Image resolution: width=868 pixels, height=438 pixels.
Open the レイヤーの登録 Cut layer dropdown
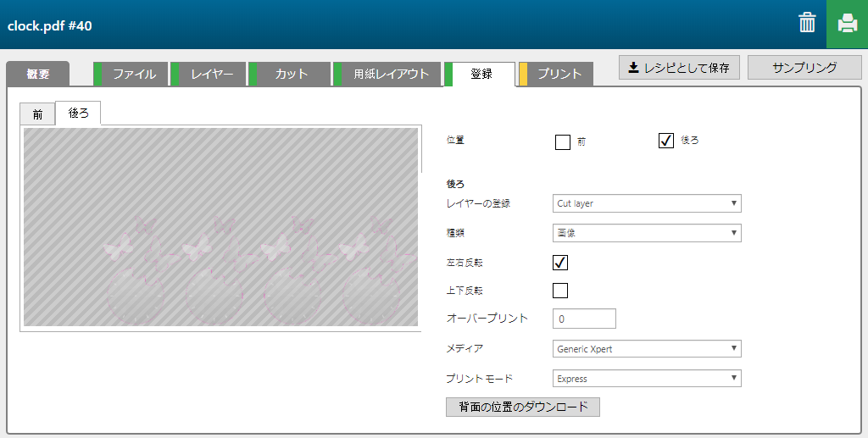647,203
